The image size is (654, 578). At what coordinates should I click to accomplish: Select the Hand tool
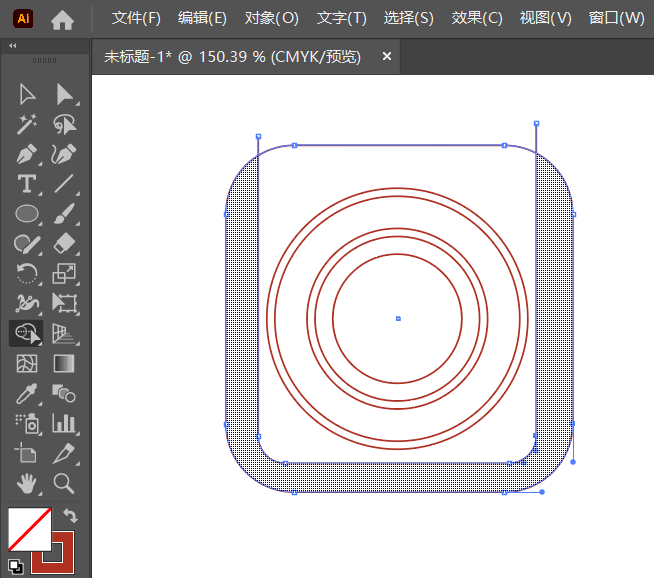(x=27, y=483)
